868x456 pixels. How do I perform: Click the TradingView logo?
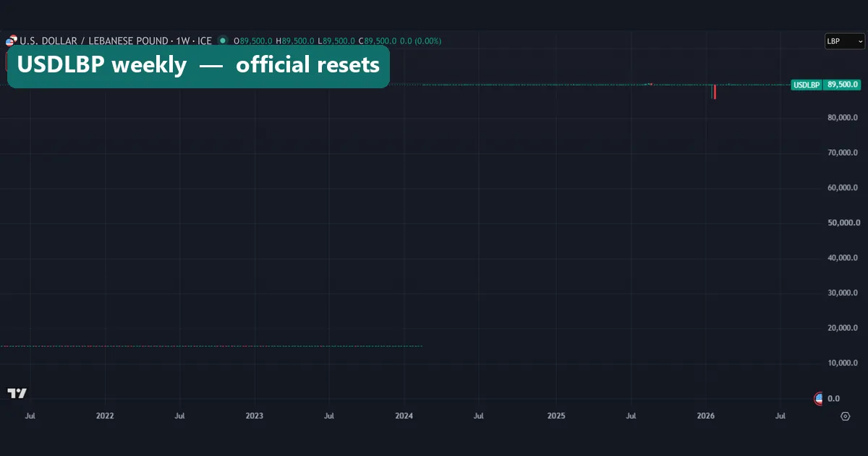pos(17,393)
